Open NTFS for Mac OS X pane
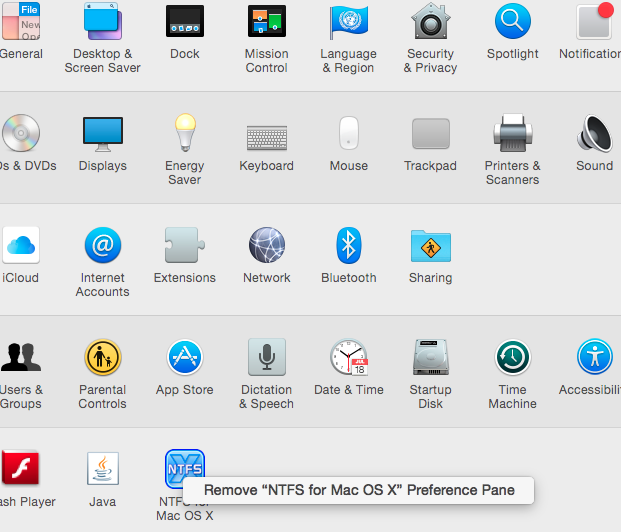This screenshot has width=621, height=532. 185,468
